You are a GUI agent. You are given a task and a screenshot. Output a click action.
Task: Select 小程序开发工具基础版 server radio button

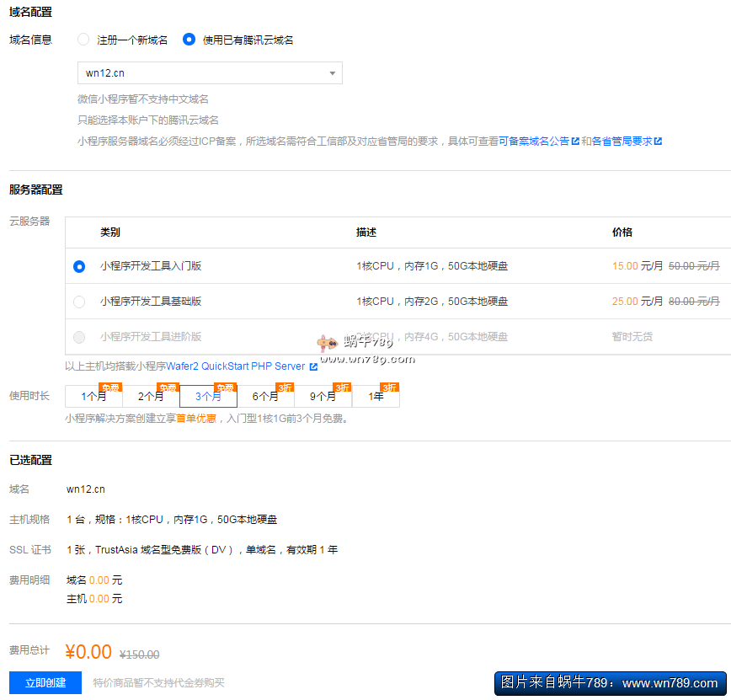(79, 302)
